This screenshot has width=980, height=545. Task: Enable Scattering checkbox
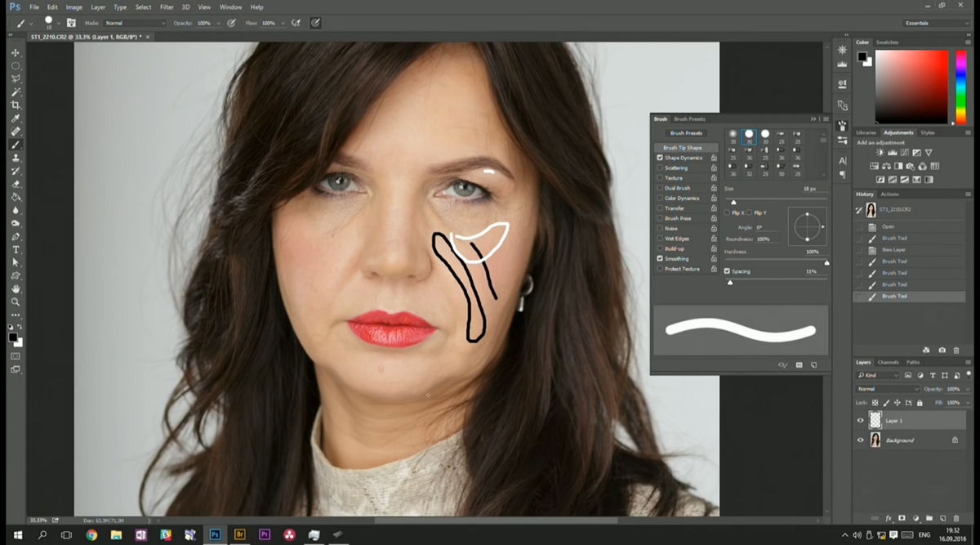click(x=660, y=168)
